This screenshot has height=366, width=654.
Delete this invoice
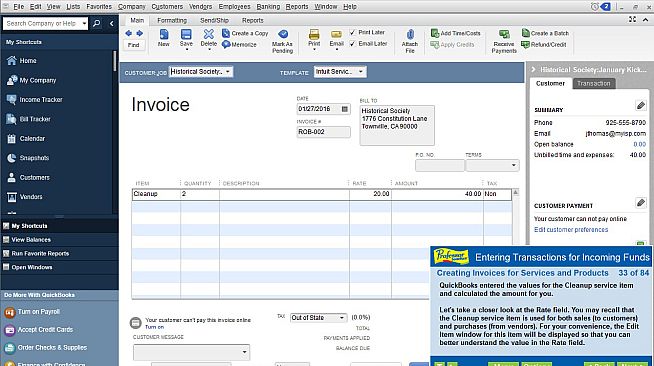(x=209, y=38)
